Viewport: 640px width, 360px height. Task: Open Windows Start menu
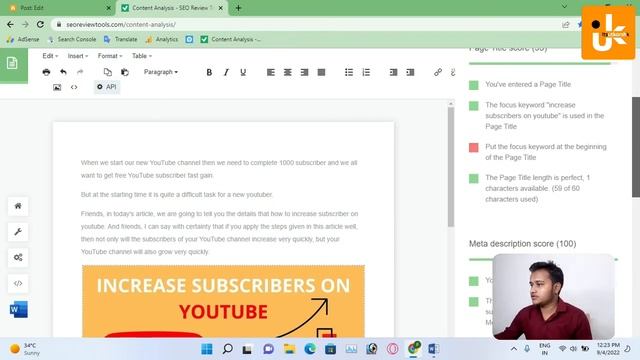(207, 349)
